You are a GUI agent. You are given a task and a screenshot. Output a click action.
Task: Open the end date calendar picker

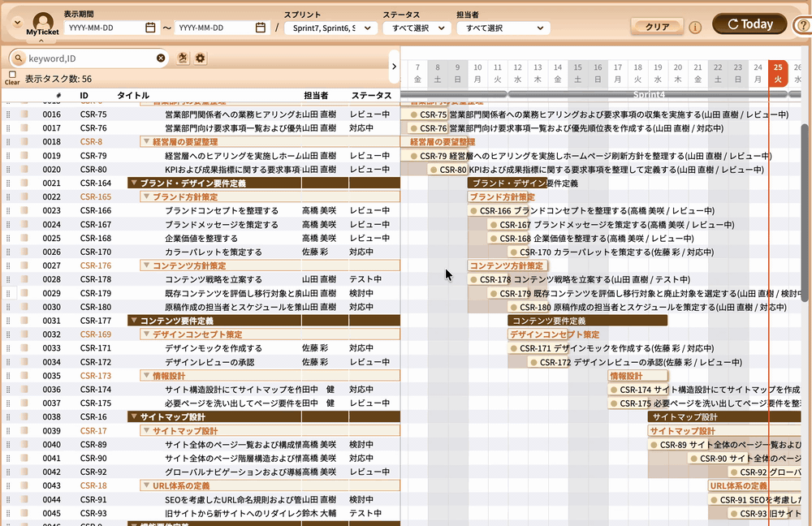261,28
